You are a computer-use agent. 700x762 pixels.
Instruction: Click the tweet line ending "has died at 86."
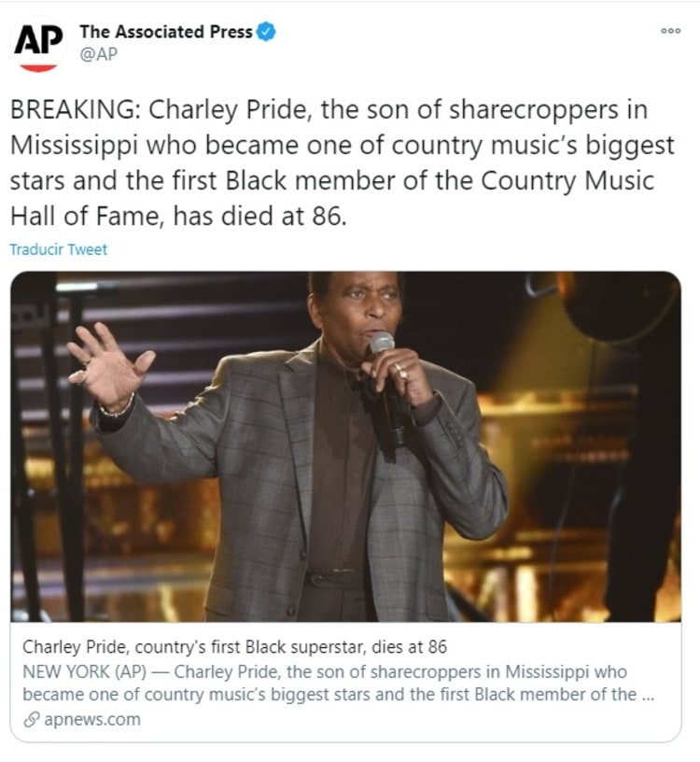(177, 217)
